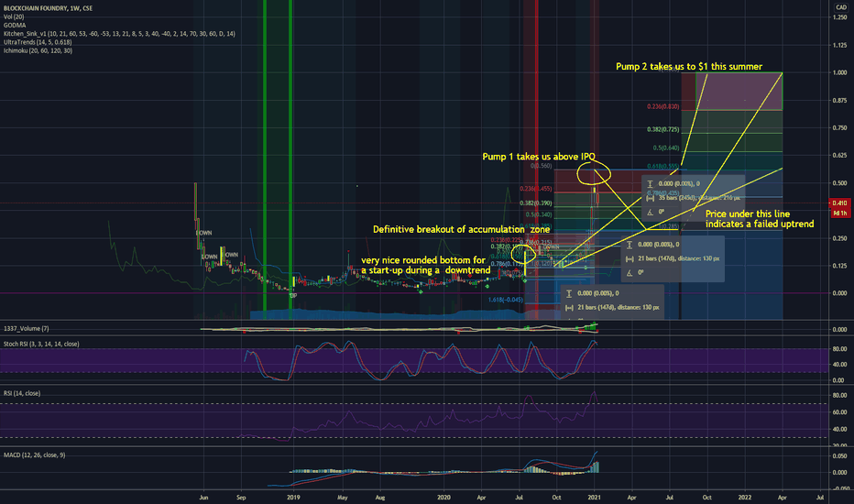The width and height of the screenshot is (854, 504).
Task: Click the 1337_Volume (7) pane label
Action: point(27,329)
